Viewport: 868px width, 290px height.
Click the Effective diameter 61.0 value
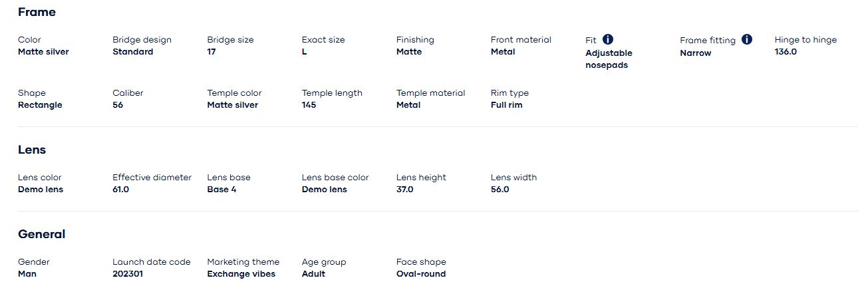pyautogui.click(x=120, y=190)
